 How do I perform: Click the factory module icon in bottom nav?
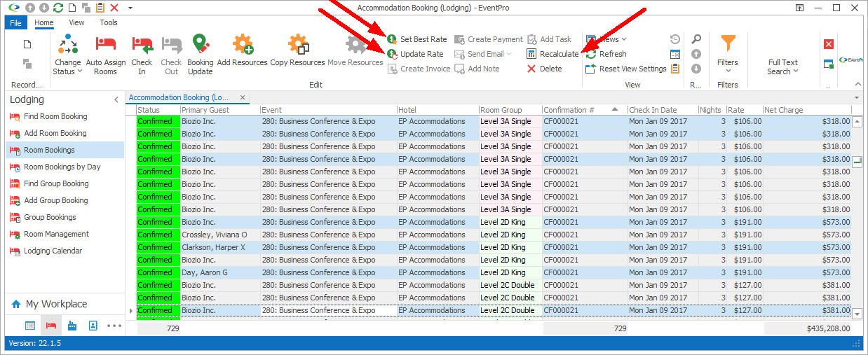tap(72, 326)
